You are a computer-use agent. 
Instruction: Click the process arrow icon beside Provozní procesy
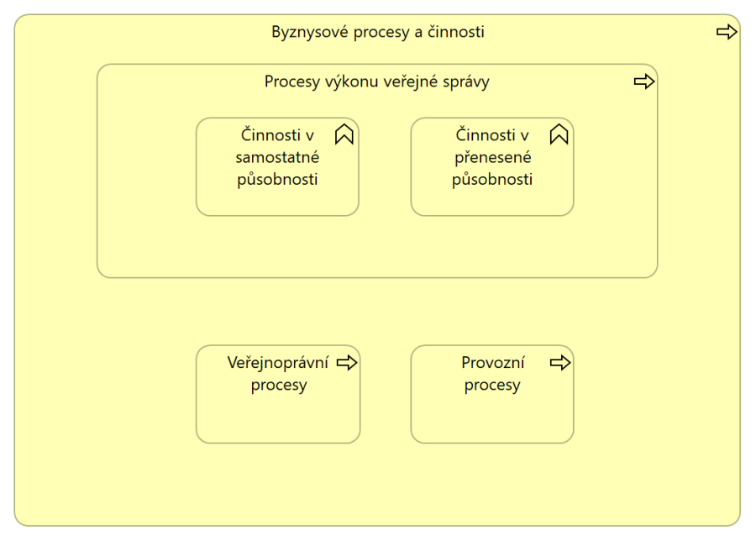(560, 363)
